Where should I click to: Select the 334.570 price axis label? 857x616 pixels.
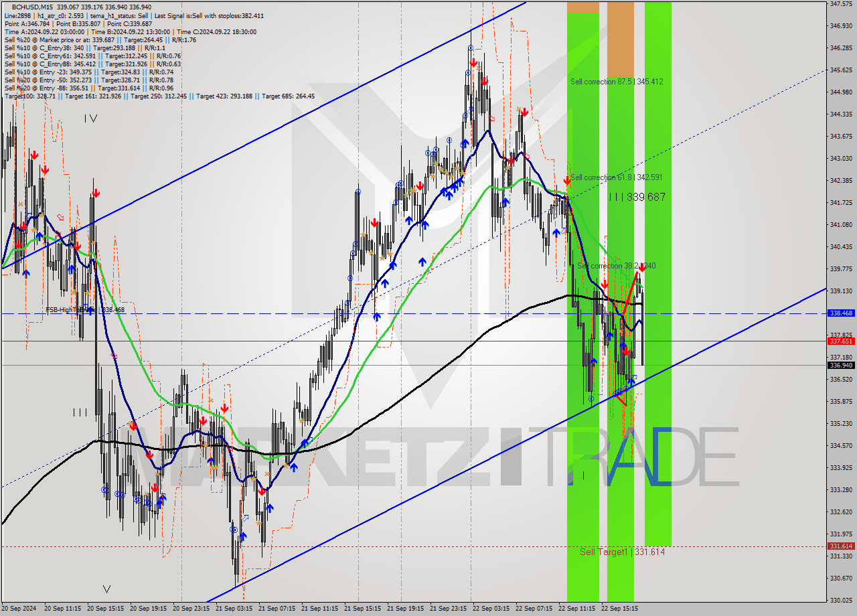(841, 446)
